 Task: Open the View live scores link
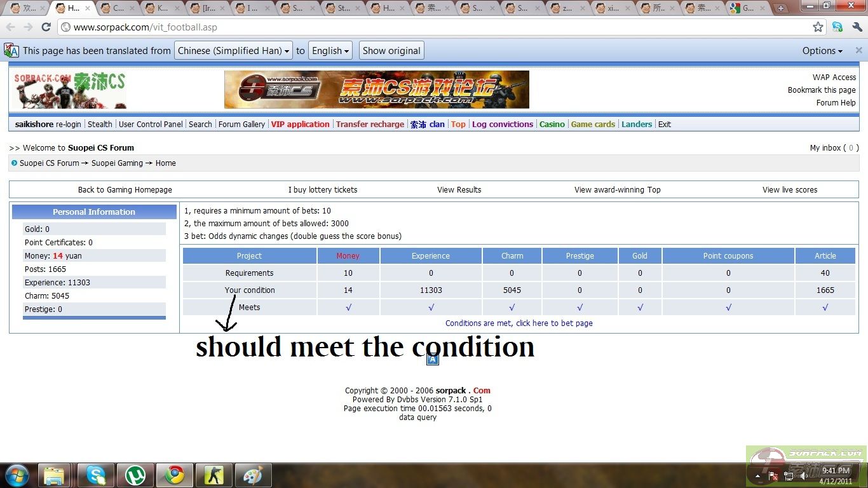(789, 190)
